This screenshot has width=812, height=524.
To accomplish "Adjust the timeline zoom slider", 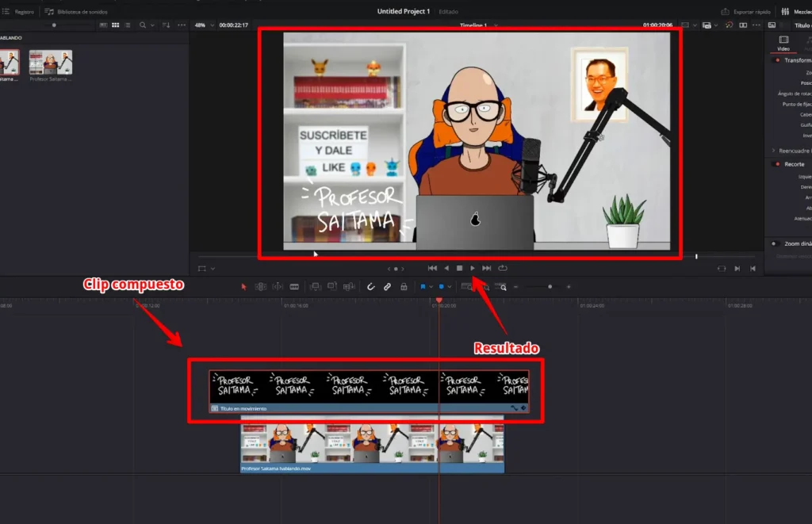I will click(550, 286).
